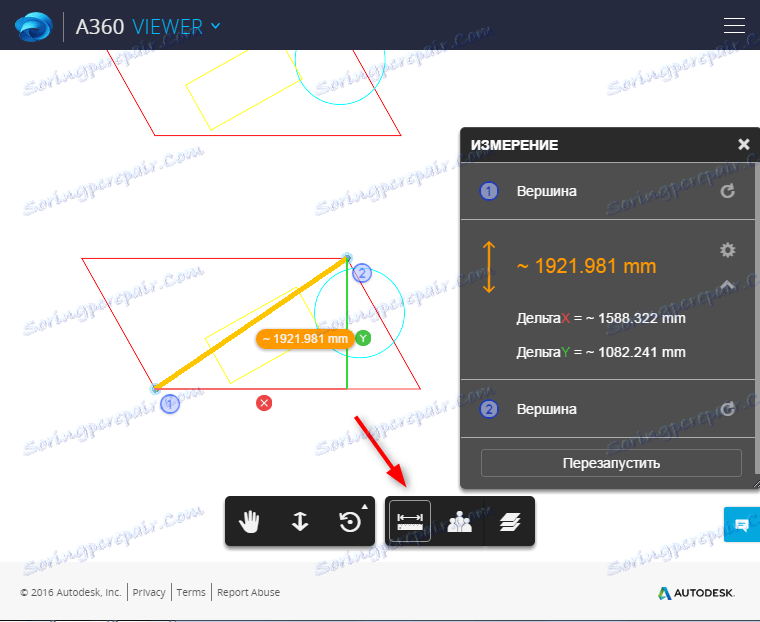This screenshot has width=760, height=622.
Task: Select the measurement point 1 marker on the drawing
Action: click(x=170, y=404)
